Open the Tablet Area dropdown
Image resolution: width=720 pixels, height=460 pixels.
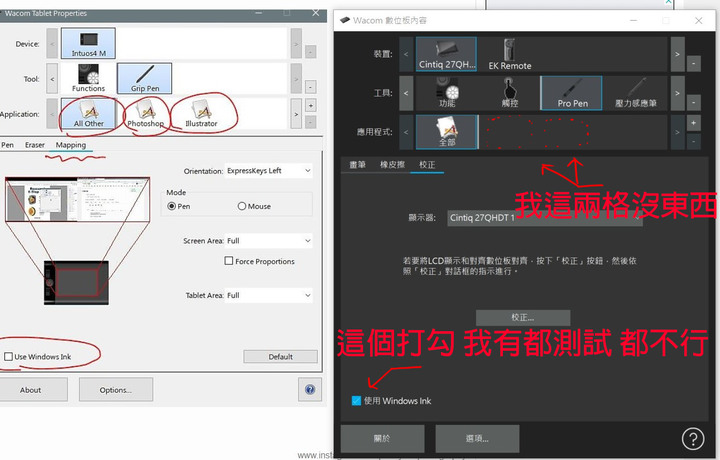click(x=269, y=295)
